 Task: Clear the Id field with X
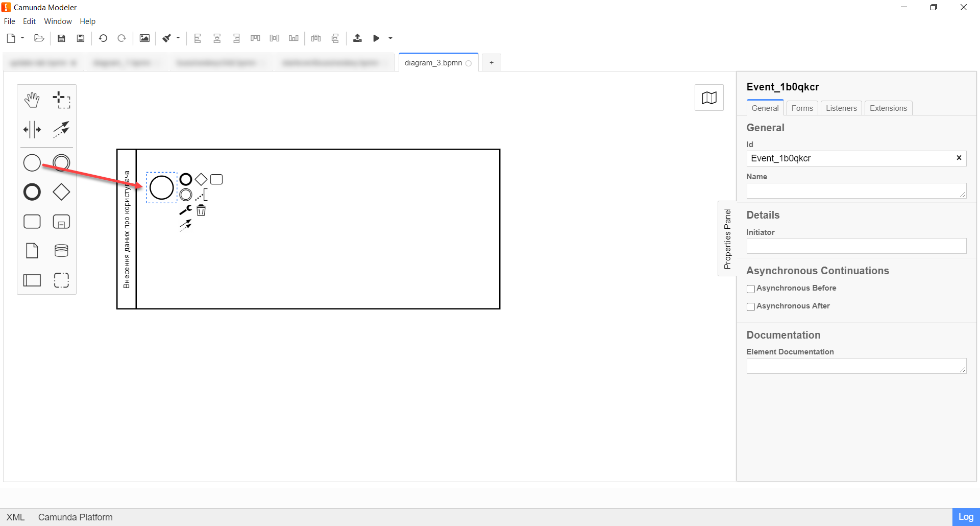[x=959, y=158]
